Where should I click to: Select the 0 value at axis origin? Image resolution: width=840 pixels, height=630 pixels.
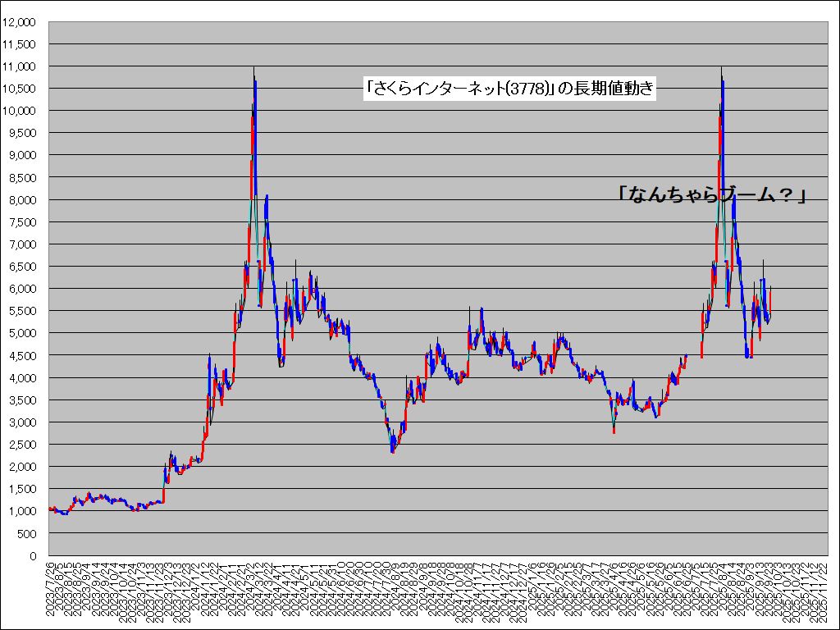(x=33, y=557)
